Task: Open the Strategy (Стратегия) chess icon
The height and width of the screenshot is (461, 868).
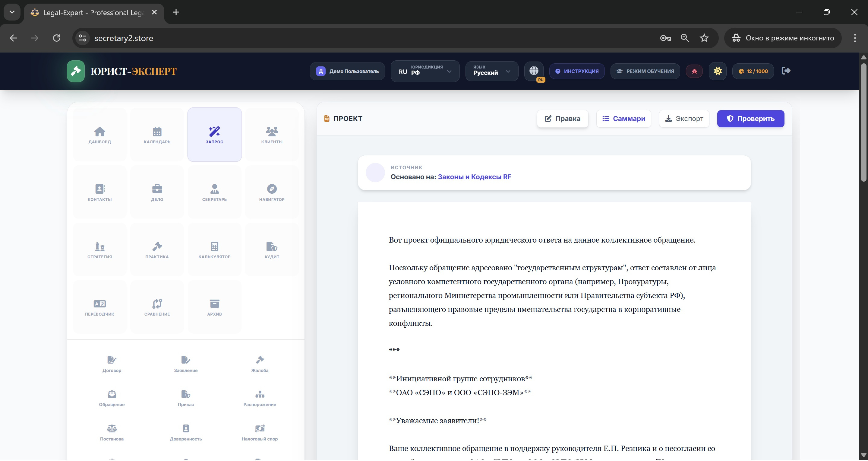Action: pyautogui.click(x=100, y=250)
